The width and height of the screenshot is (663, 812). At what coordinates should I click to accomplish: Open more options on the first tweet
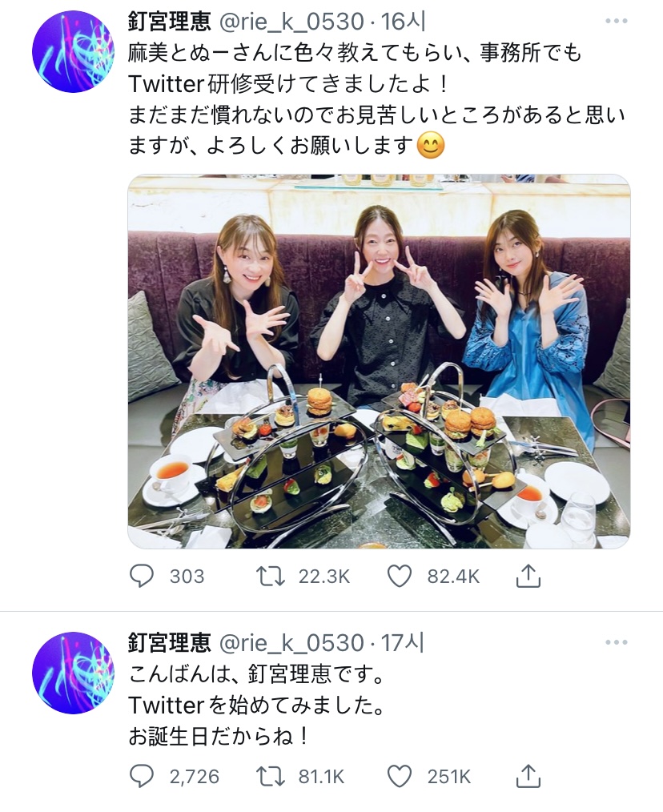616,22
